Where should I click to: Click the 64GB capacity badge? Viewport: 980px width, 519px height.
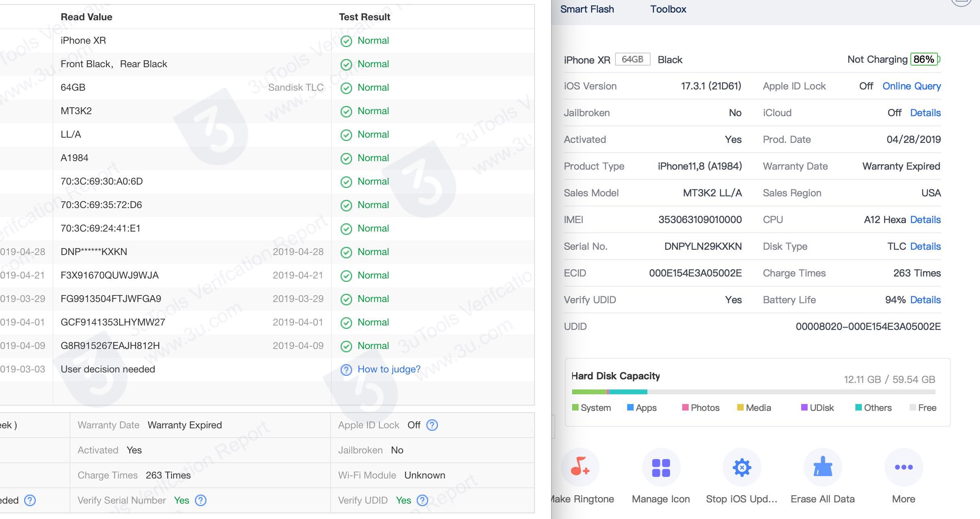click(x=632, y=60)
